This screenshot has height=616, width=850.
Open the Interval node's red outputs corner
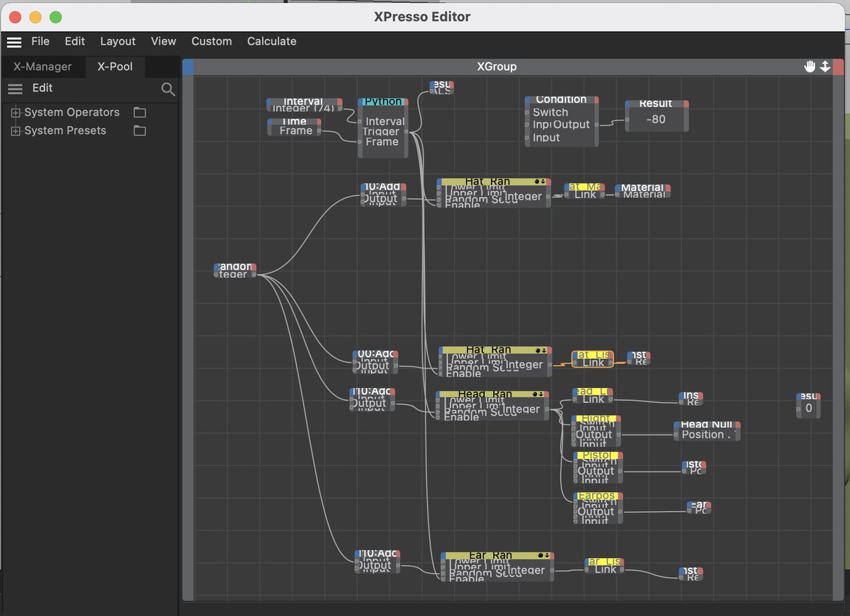click(340, 102)
